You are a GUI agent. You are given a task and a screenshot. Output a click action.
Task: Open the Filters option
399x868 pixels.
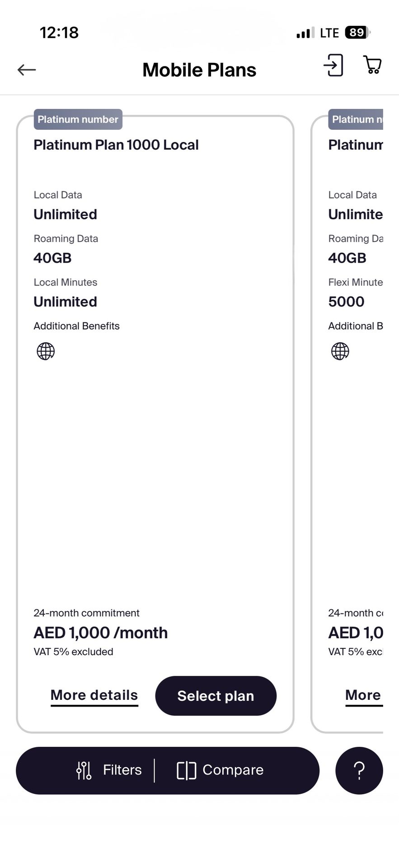pyautogui.click(x=122, y=770)
